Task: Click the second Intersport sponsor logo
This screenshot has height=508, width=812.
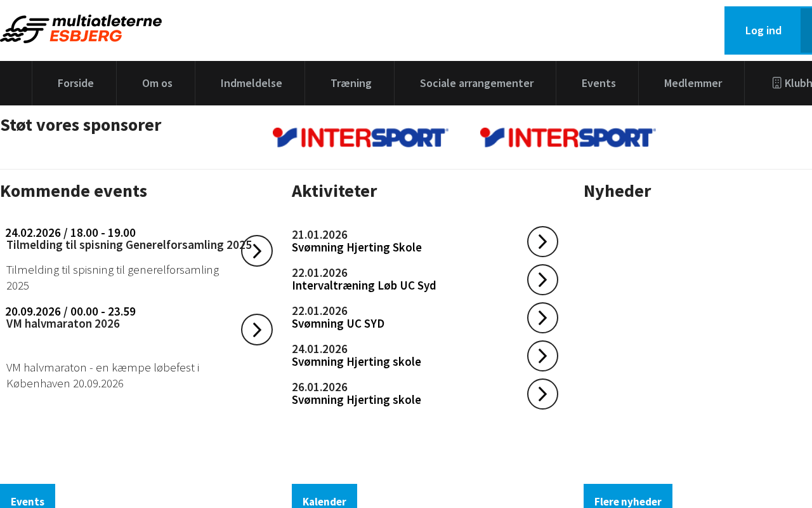Action: (568, 138)
